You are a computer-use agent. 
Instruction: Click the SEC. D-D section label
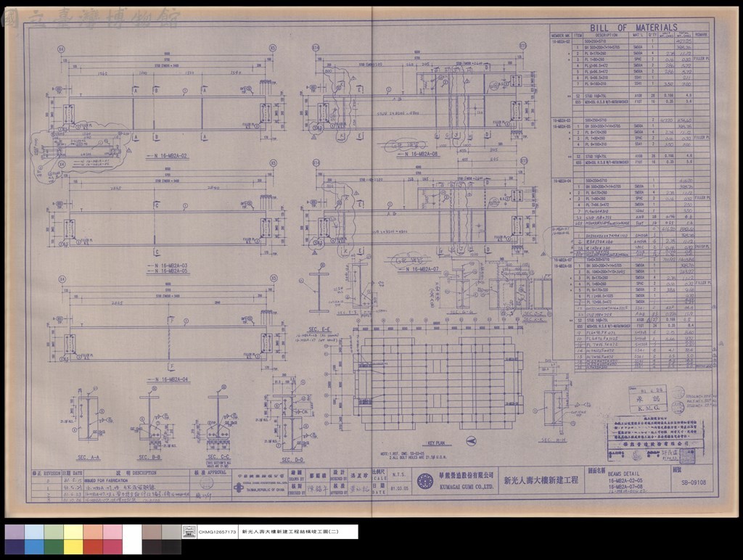(293, 460)
